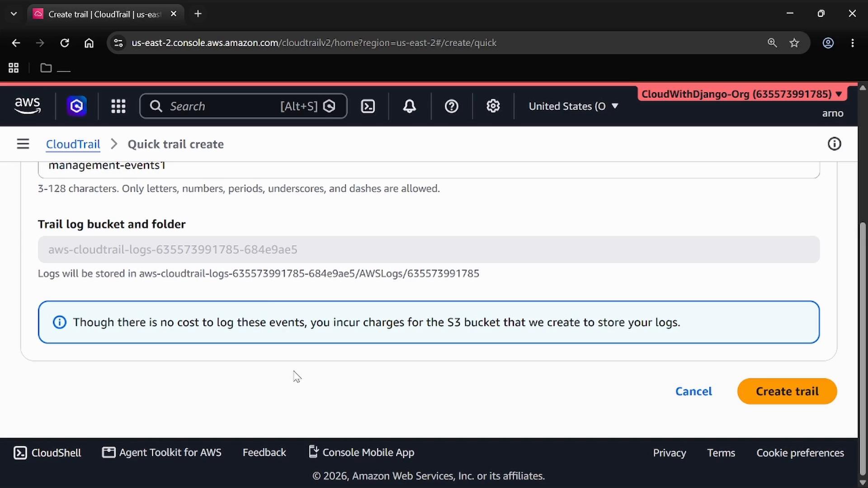Viewport: 868px width, 488px height.
Task: Open the Privacy link
Action: pyautogui.click(x=670, y=453)
